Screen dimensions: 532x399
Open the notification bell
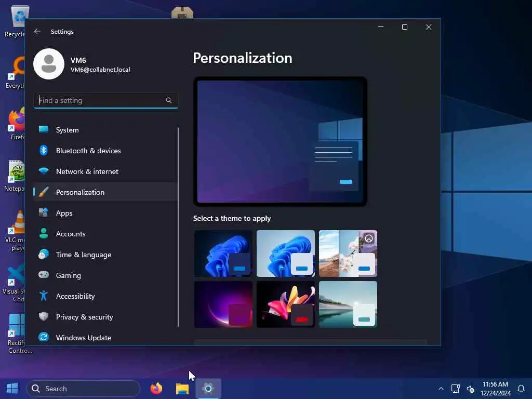click(521, 389)
